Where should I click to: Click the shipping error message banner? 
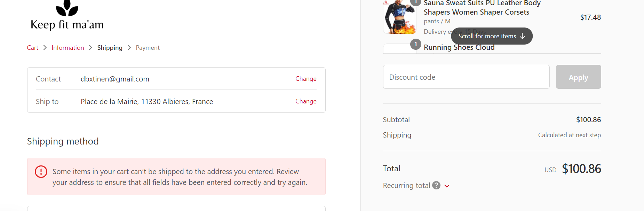180,177
